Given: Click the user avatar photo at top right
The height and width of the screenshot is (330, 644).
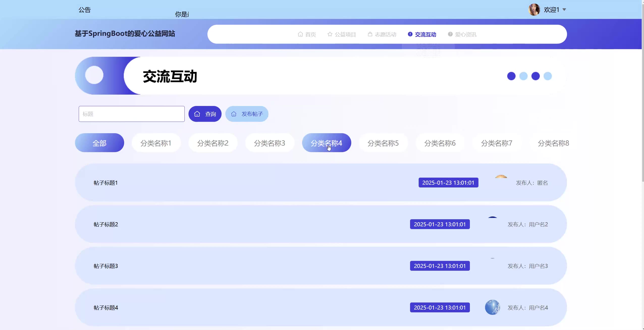Looking at the screenshot, I should pos(534,10).
